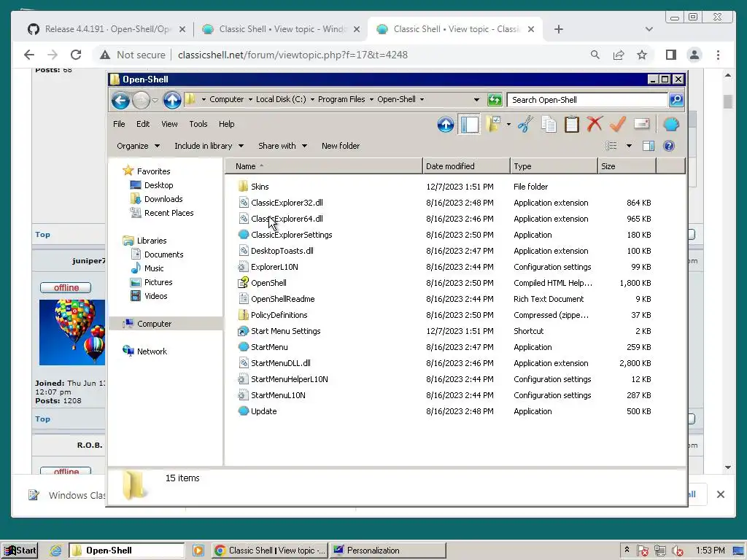Viewport: 747px width, 560px height.
Task: Bookmark this page with the star icon
Action: tap(642, 55)
